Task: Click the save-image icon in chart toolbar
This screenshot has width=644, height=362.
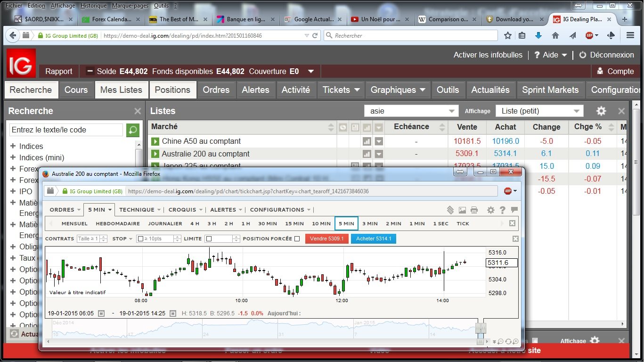Action: click(462, 210)
